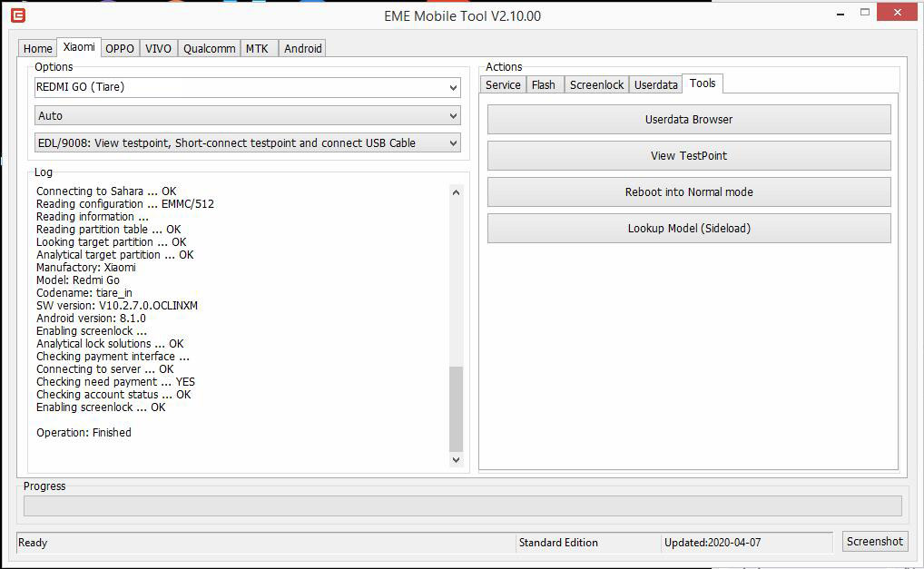924x569 pixels.
Task: Click 'Reading configuration ... EMMC/512' line
Action: click(x=125, y=204)
